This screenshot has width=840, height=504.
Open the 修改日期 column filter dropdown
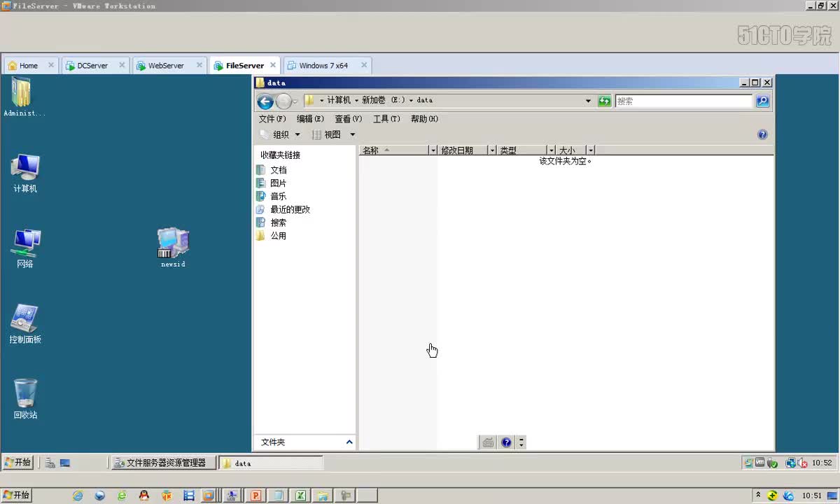point(492,150)
